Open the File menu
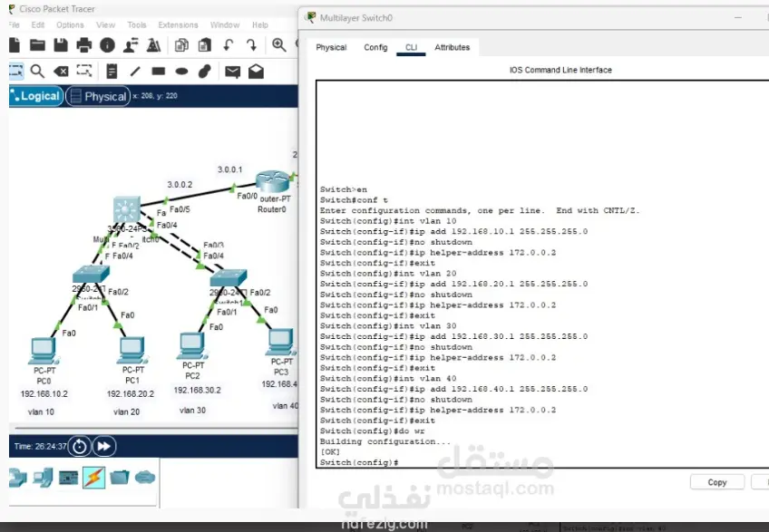Viewport: 769px width, 532px height. click(15, 25)
